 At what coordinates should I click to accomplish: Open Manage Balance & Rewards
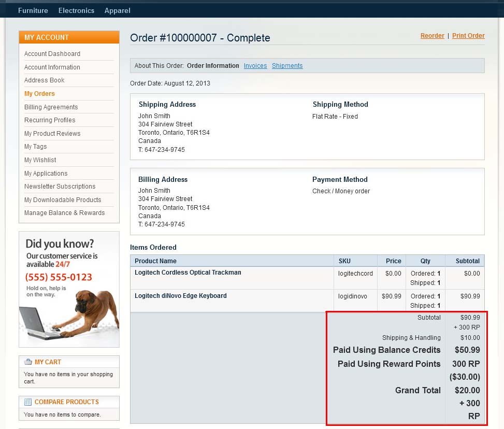click(x=65, y=212)
